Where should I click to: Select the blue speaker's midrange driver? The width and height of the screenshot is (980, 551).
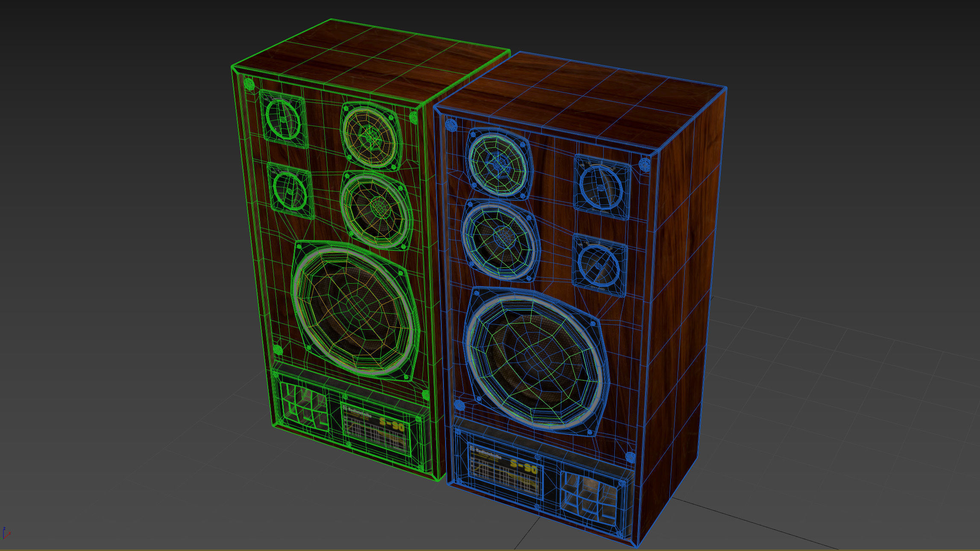[x=501, y=240]
